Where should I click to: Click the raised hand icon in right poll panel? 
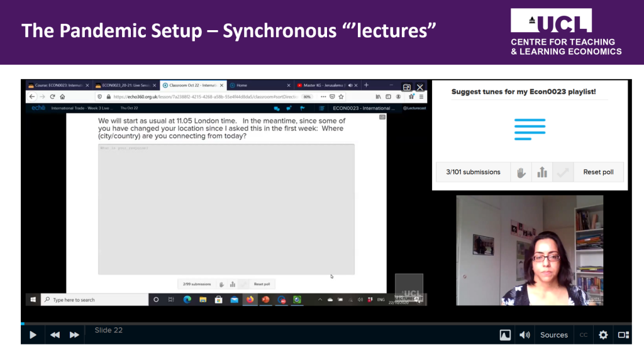521,172
